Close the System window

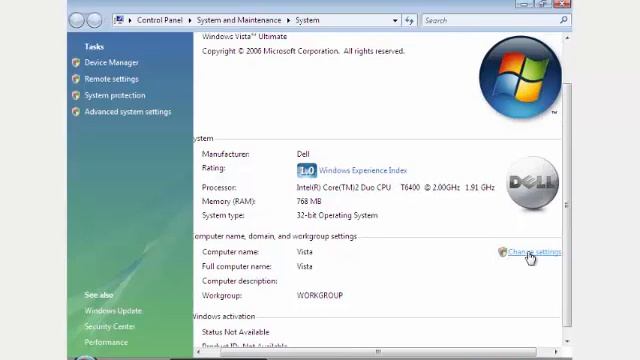tap(562, 4)
